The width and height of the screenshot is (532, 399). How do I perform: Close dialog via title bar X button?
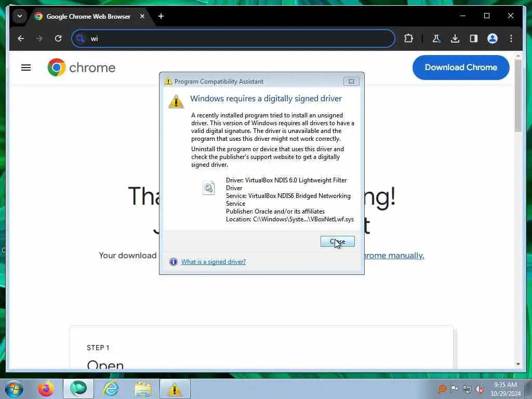click(x=351, y=82)
